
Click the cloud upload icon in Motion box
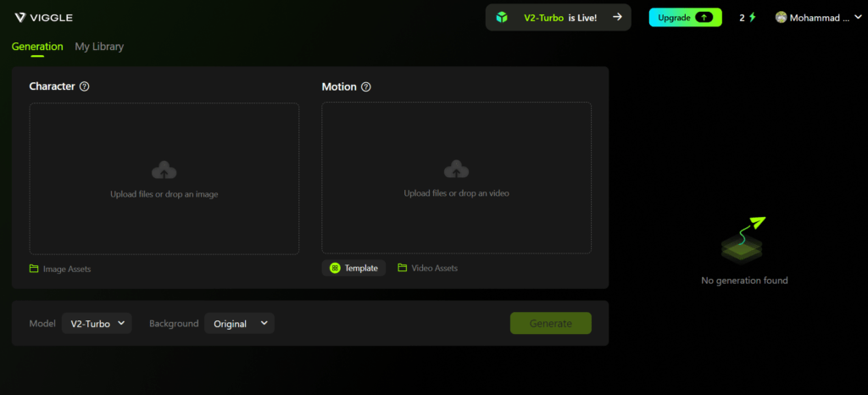point(456,170)
